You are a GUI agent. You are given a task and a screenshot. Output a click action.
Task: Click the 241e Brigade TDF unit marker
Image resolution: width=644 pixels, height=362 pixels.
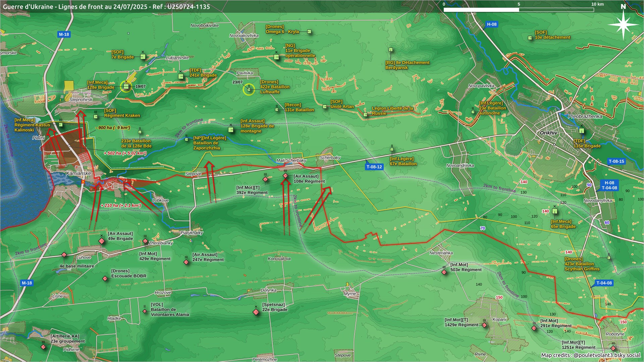tap(181, 76)
